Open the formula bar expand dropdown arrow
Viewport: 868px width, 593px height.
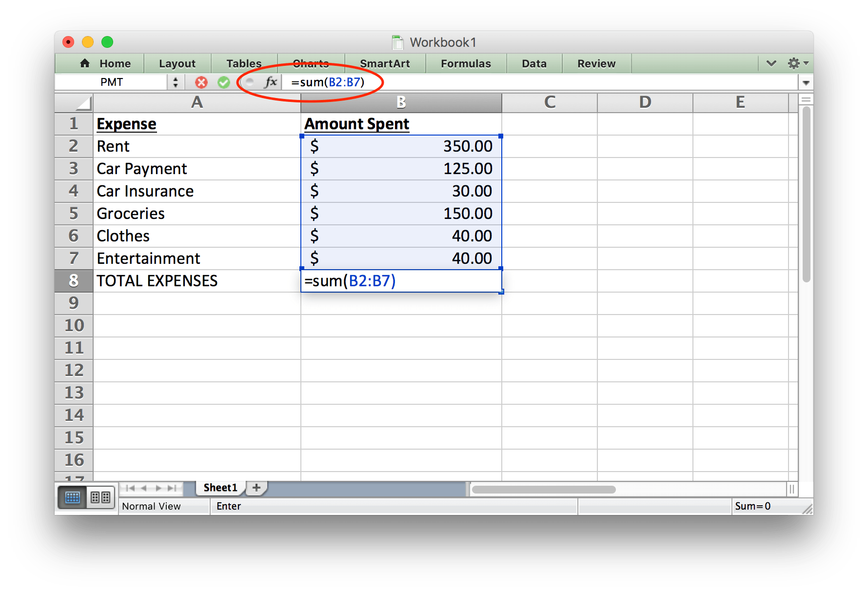click(x=806, y=82)
